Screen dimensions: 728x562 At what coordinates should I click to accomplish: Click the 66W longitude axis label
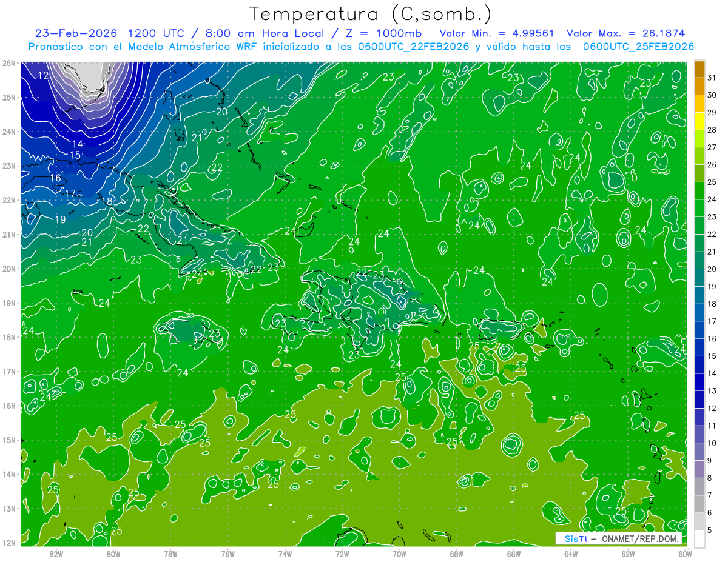pos(513,553)
